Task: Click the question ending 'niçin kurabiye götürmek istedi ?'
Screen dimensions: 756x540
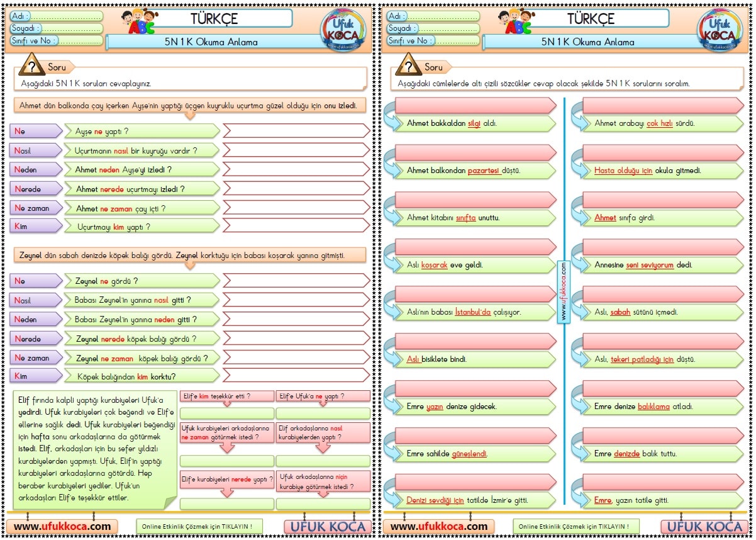Action: click(323, 481)
